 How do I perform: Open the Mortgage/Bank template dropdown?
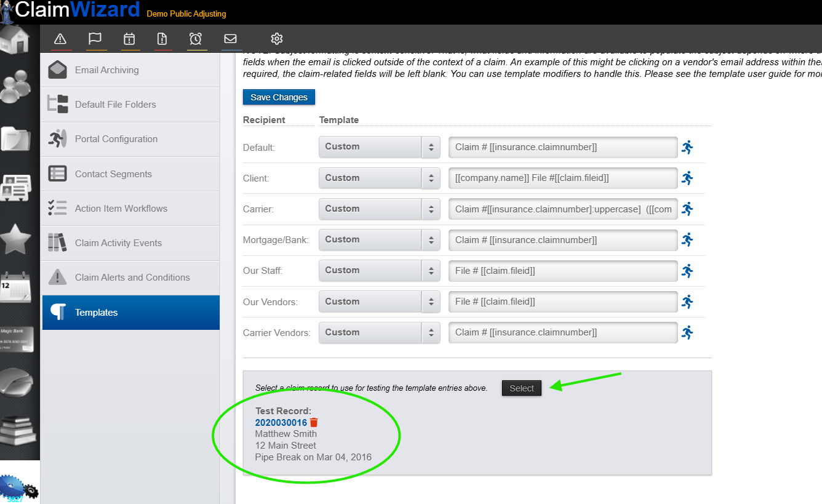(x=380, y=239)
